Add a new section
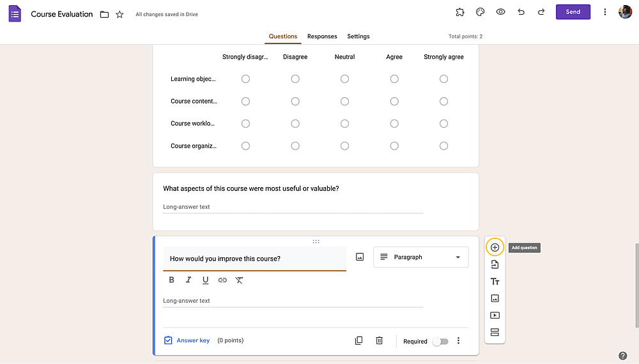The image size is (639, 364). tap(495, 332)
